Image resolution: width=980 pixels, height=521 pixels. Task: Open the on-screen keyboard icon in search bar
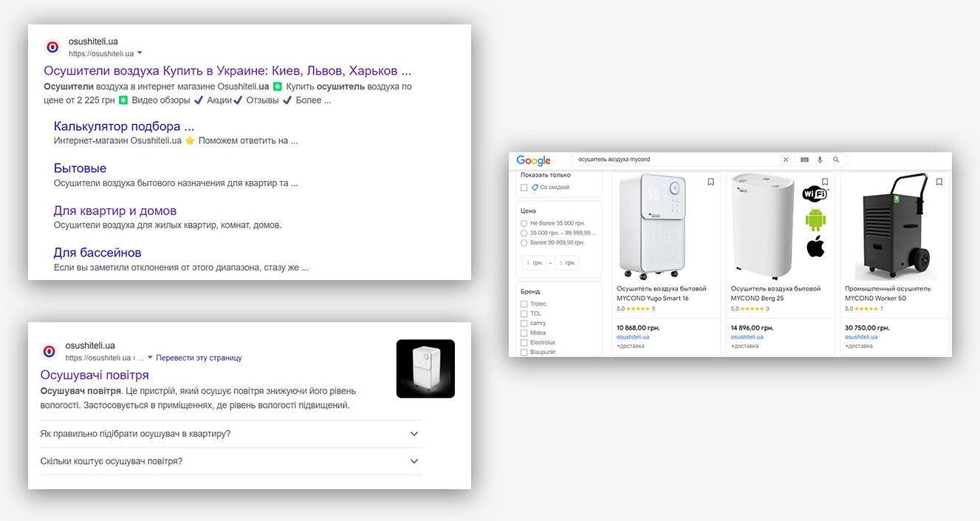pyautogui.click(x=804, y=160)
